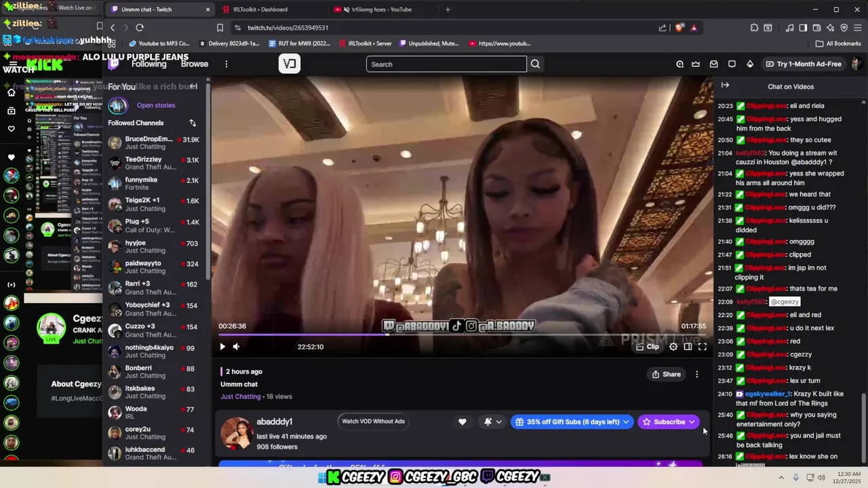Screen dimensions: 868x488
Task: Open Twitch top nav more dots
Action: pos(226,64)
